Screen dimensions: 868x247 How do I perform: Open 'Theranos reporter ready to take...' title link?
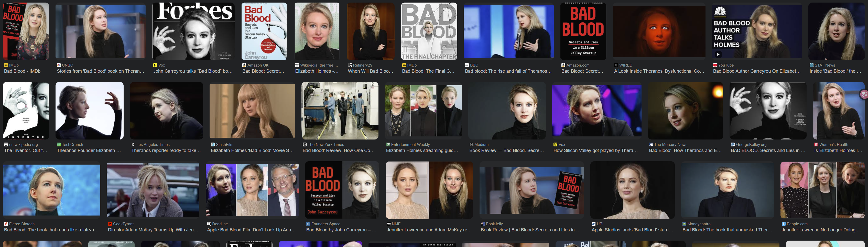tap(166, 151)
